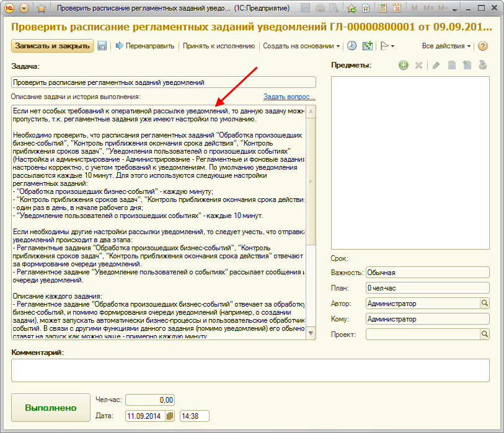This screenshot has height=433, width=504.
Task: Expand the title bar tools dropdown arrow
Action: tap(454, 10)
